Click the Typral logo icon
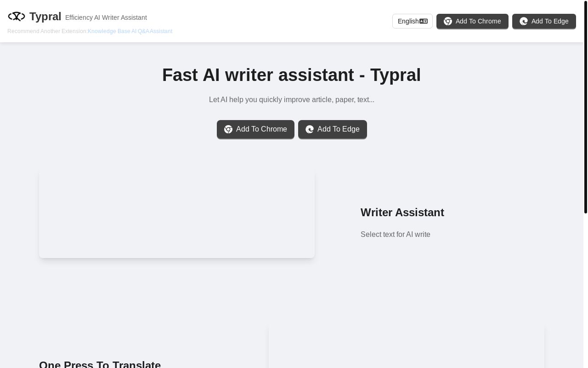The image size is (588, 368). (17, 17)
